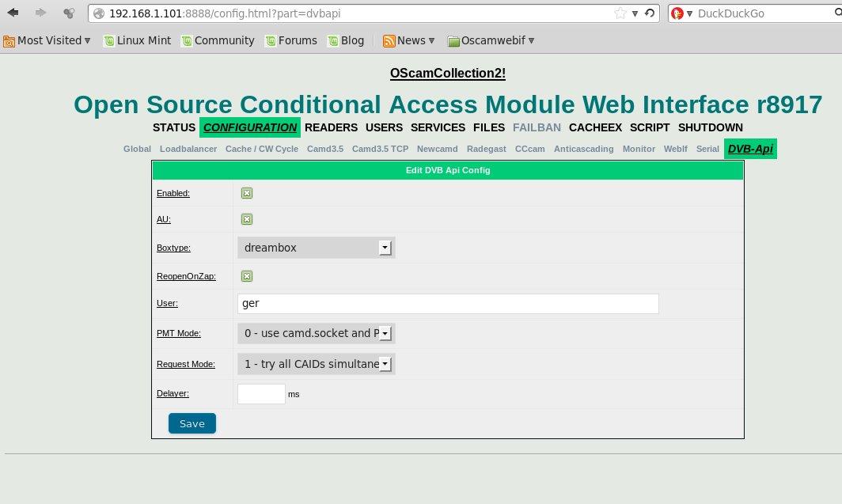842x504 pixels.
Task: Click the User field containing ger
Action: 448,303
